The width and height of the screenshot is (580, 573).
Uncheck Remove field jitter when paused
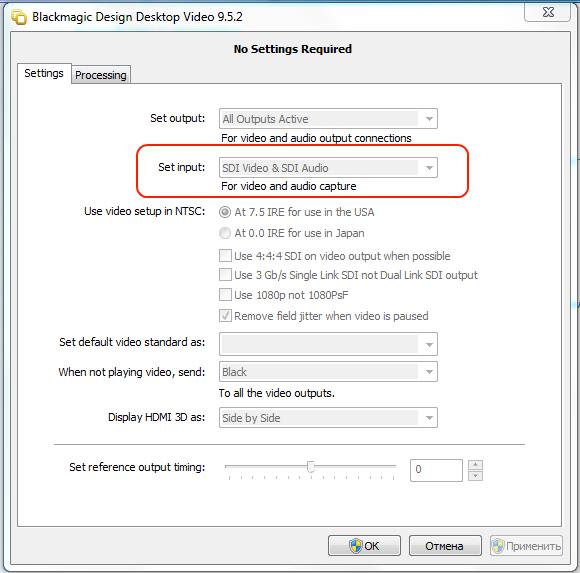click(225, 316)
